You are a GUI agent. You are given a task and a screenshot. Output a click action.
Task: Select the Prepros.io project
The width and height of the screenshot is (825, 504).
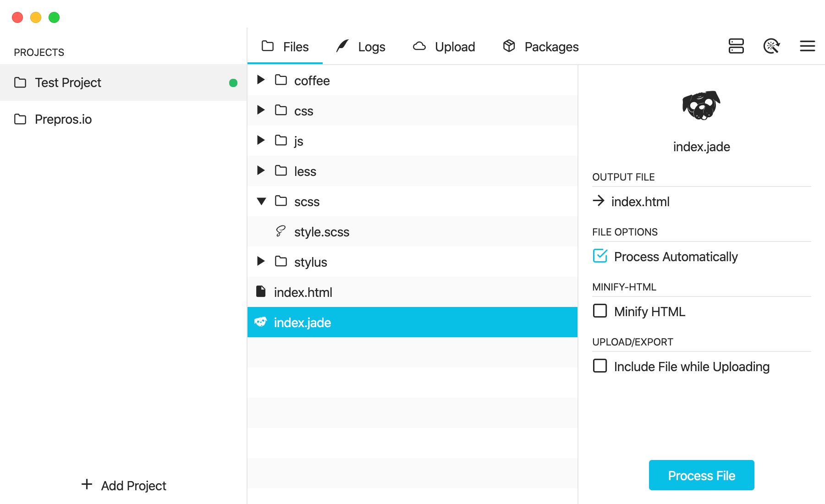[x=63, y=120]
